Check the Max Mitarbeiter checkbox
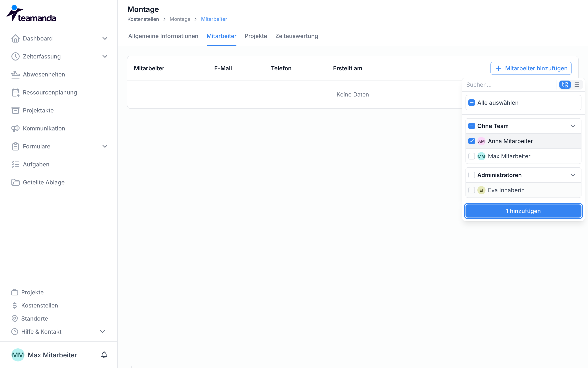This screenshot has height=368, width=588. pos(472,156)
